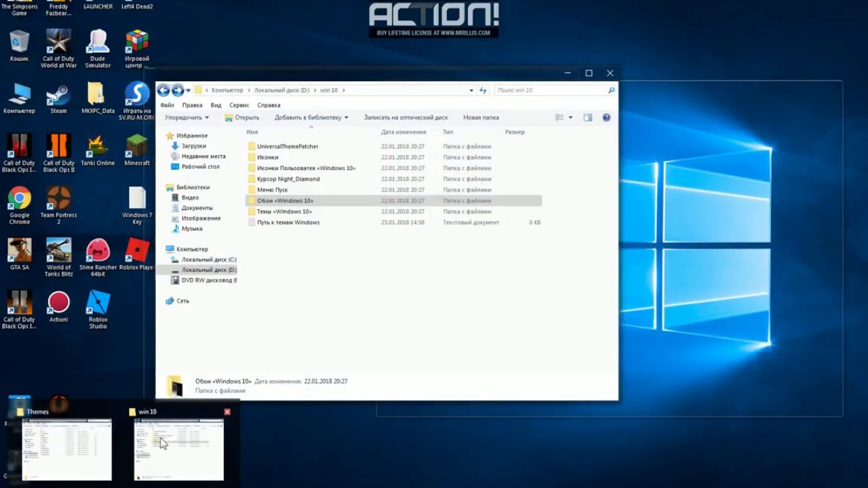
Task: Open the Steam desktop shortcut
Action: pos(58,98)
